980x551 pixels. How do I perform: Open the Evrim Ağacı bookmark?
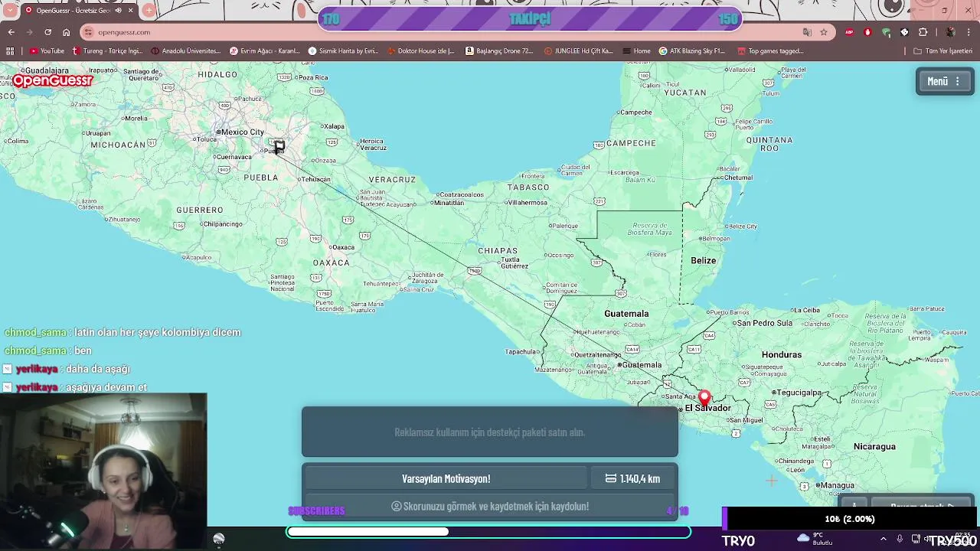coord(265,51)
